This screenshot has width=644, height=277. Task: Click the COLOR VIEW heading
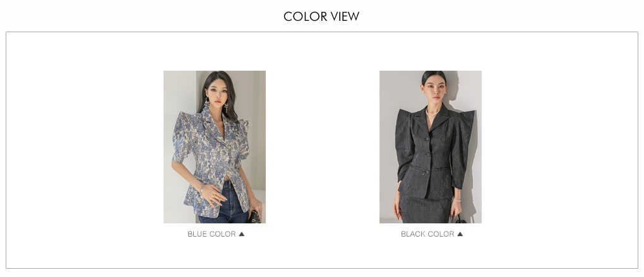[321, 16]
